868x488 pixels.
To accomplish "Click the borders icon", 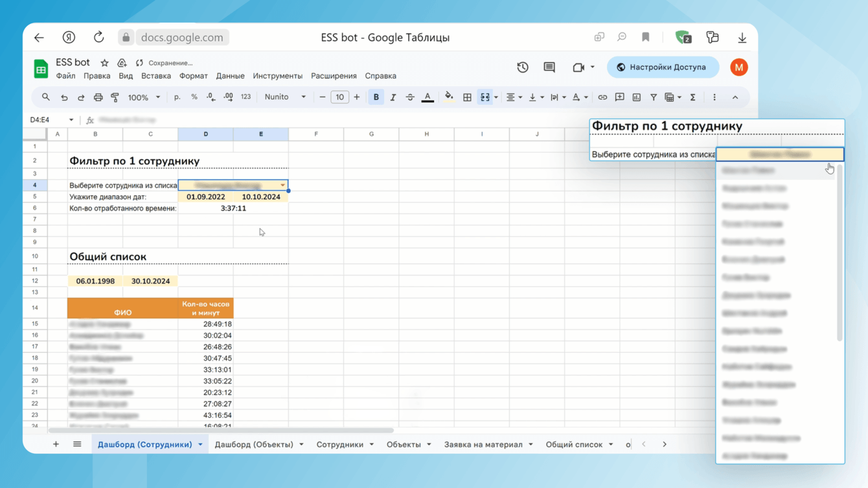I will pyautogui.click(x=467, y=97).
